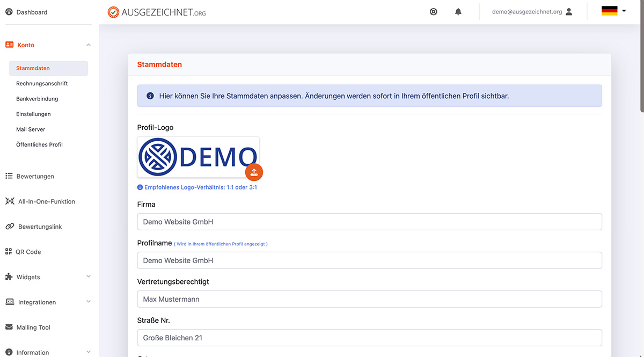Click the user profile icon
644x357 pixels.
569,12
